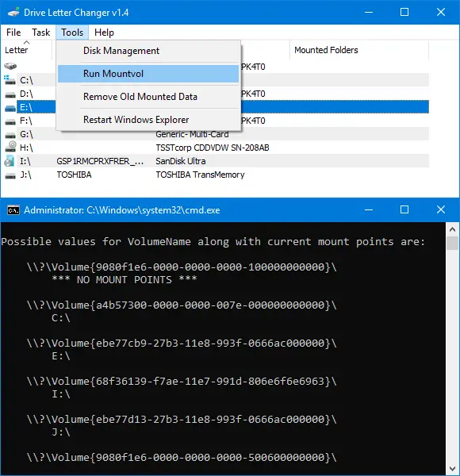Click the cmd scrollbar down arrow
The image size is (460, 476).
(x=452, y=469)
